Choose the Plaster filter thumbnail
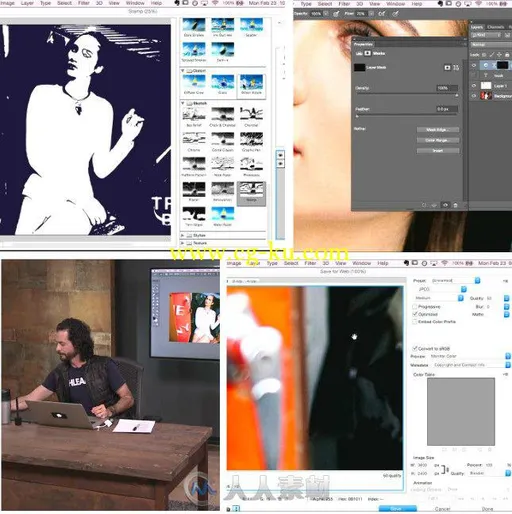This screenshot has height=514, width=512. pos(194,189)
